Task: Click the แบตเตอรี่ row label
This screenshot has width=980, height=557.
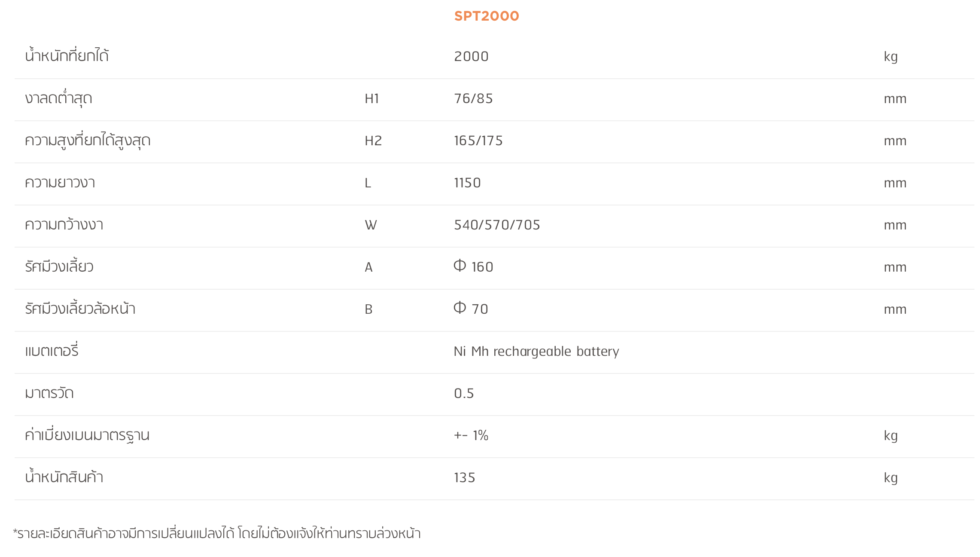Action: coord(52,351)
